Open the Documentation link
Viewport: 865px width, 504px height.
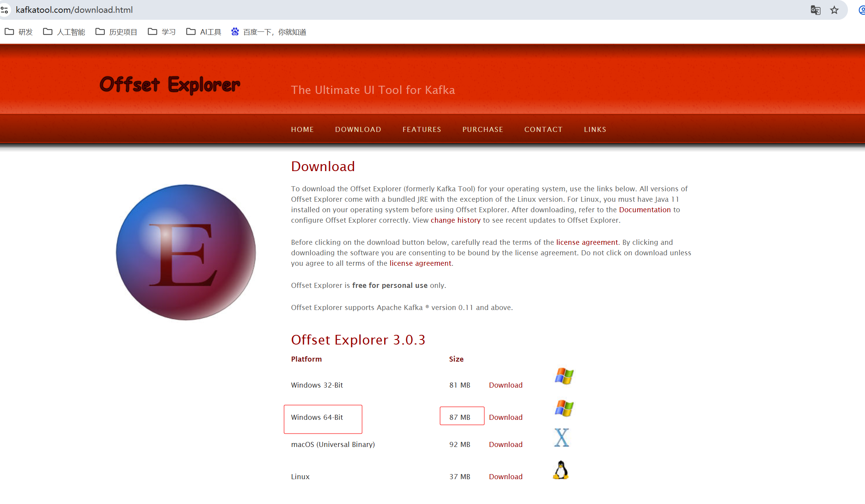click(x=645, y=210)
